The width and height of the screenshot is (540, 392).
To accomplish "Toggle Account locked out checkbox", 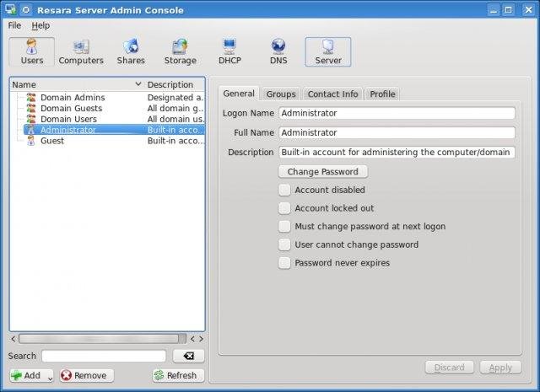I will click(x=284, y=208).
